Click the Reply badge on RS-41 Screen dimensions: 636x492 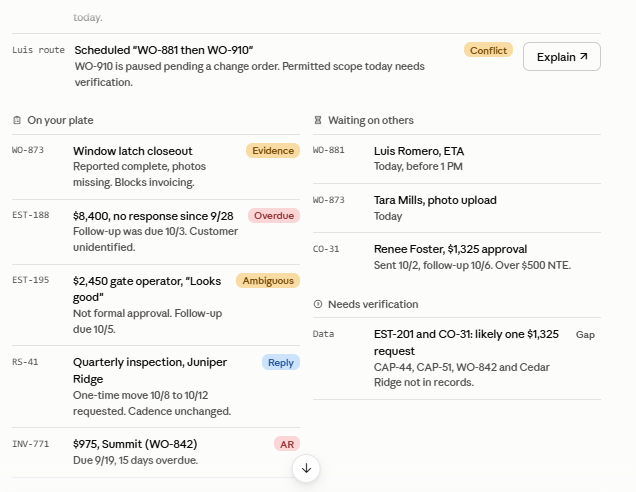pyautogui.click(x=281, y=362)
